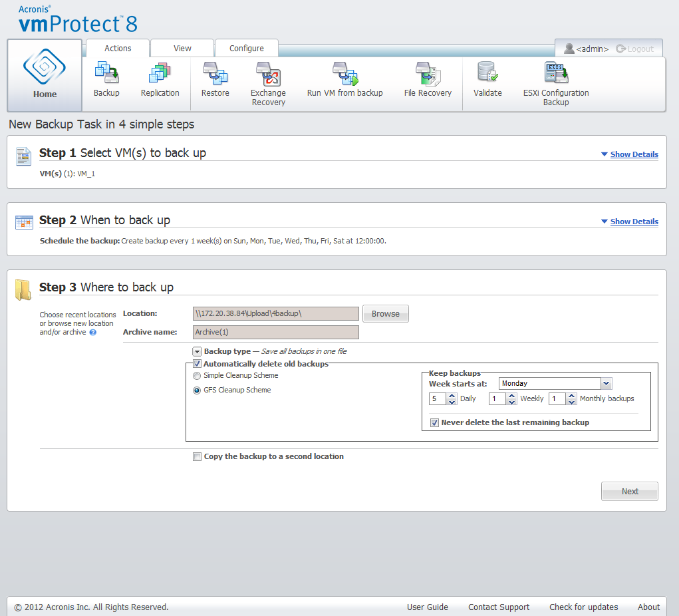Uncheck Automatically delete old backups

point(197,364)
